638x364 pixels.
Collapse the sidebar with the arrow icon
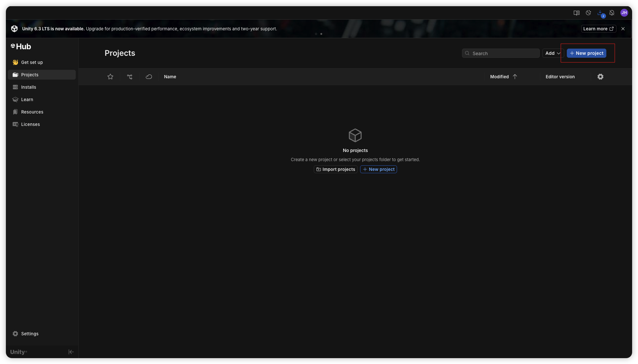71,352
